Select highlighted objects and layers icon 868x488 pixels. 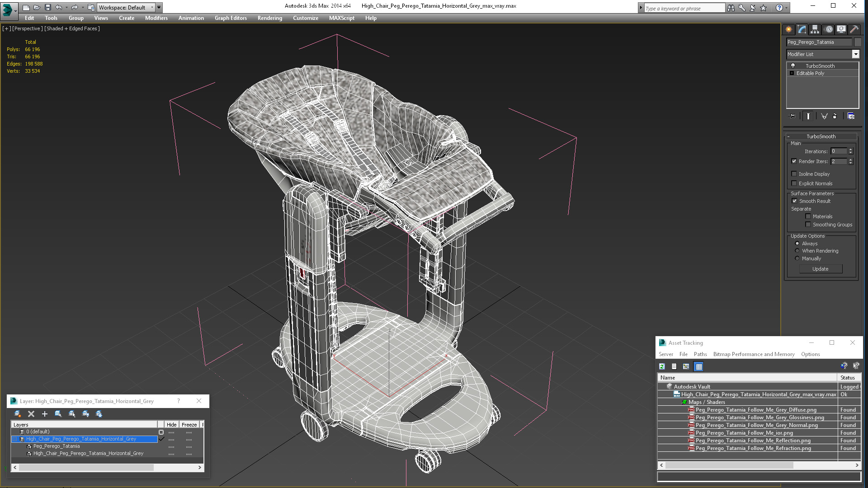pyautogui.click(x=58, y=414)
